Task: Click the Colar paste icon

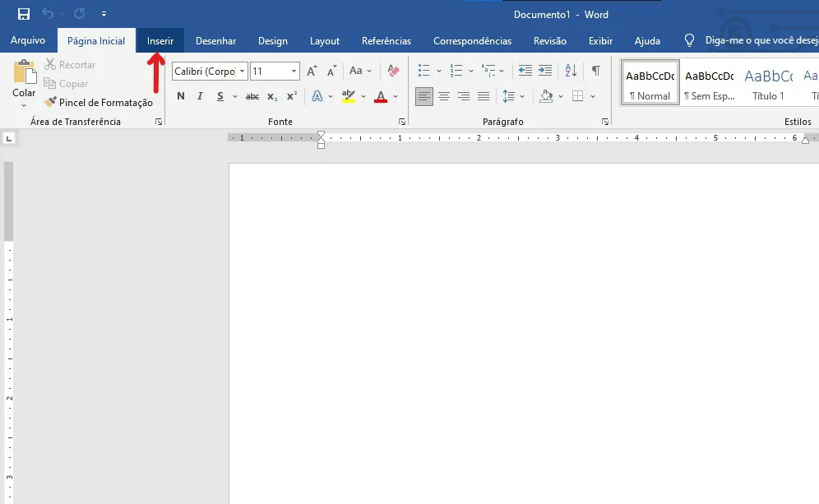Action: [24, 72]
